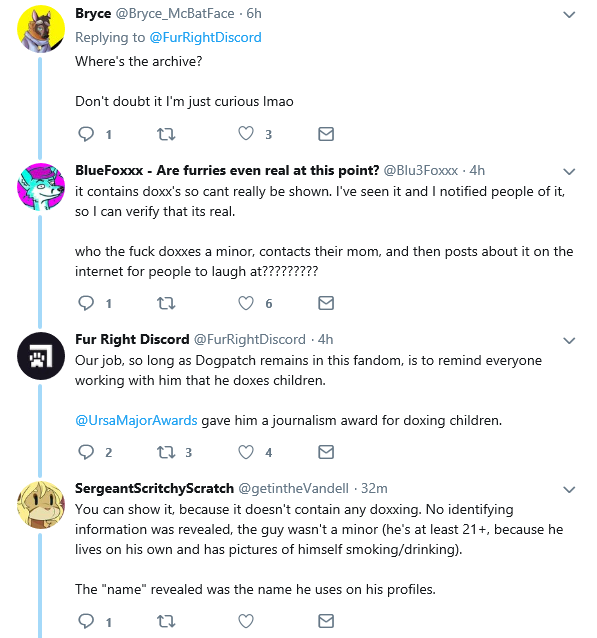Send Bryce's tweet via direct message
Screen dimensions: 597x638
pos(326,134)
